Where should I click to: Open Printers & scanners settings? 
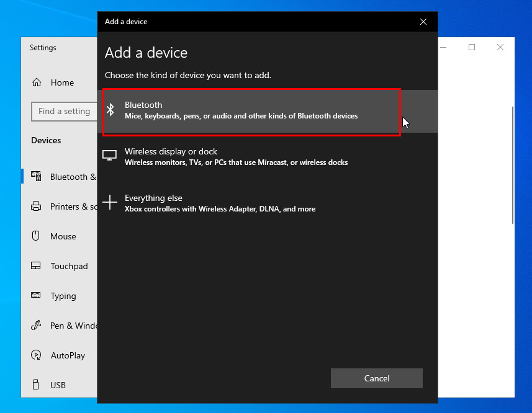coord(59,206)
